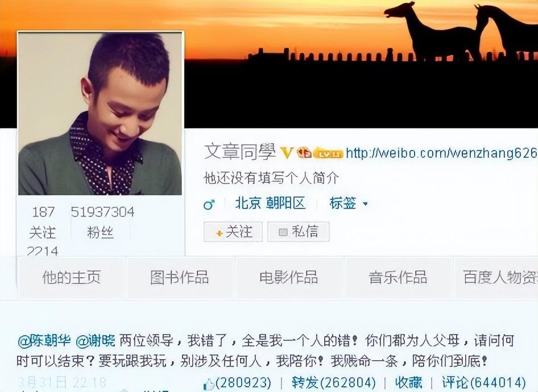Open the weibo.com/wenzhang626 profile link
The width and height of the screenshot is (538, 392).
(x=441, y=152)
